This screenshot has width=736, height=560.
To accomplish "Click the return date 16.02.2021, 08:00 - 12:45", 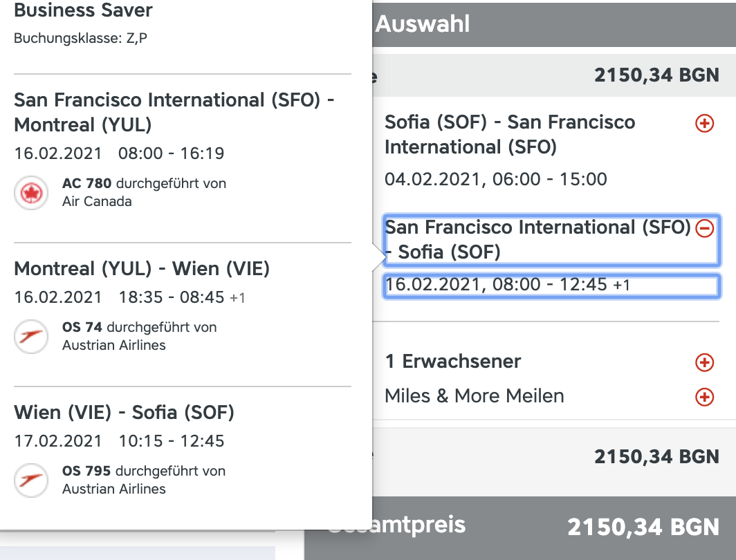I will pyautogui.click(x=508, y=285).
